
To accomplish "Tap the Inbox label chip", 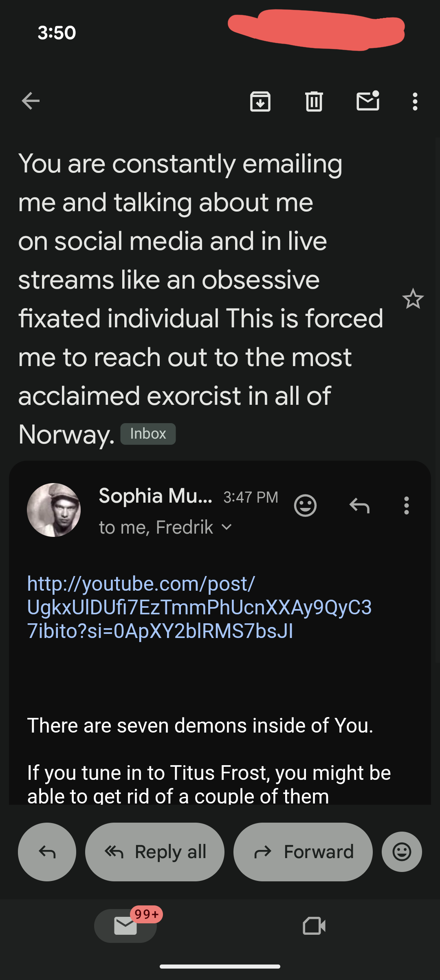I will pyautogui.click(x=148, y=434).
